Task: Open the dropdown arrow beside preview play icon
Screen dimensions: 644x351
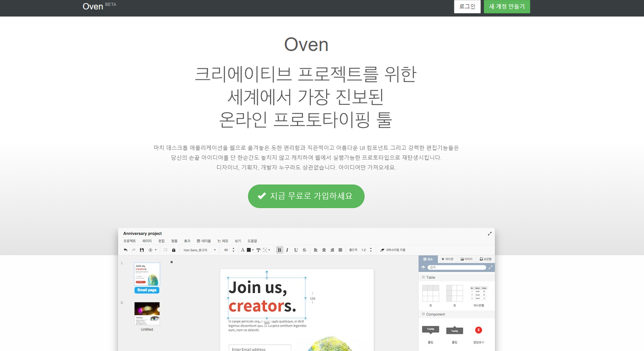Action: [x=155, y=250]
